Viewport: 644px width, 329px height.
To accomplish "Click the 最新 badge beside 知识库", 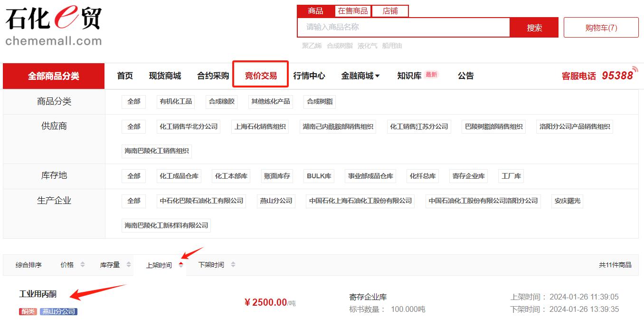I will (x=431, y=75).
